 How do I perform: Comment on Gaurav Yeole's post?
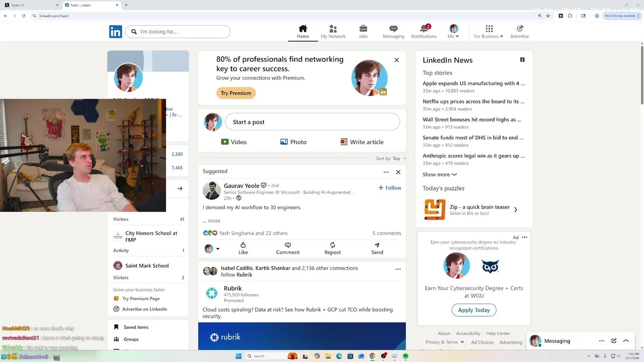point(288,248)
